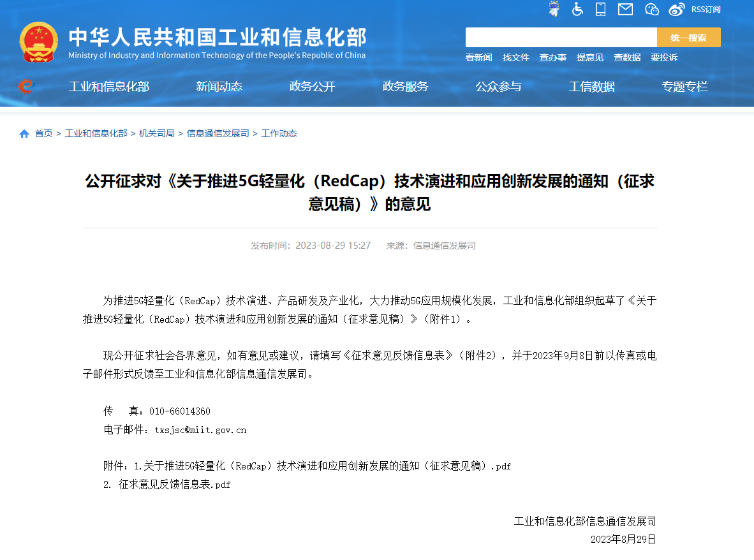Click the accessibility wheelchair icon
754x560 pixels.
click(577, 9)
